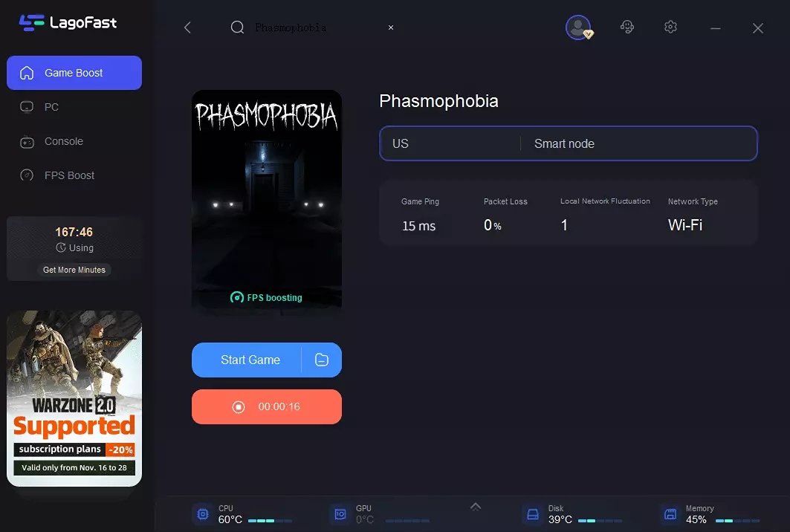Start the game
The height and width of the screenshot is (532, 790).
click(247, 360)
